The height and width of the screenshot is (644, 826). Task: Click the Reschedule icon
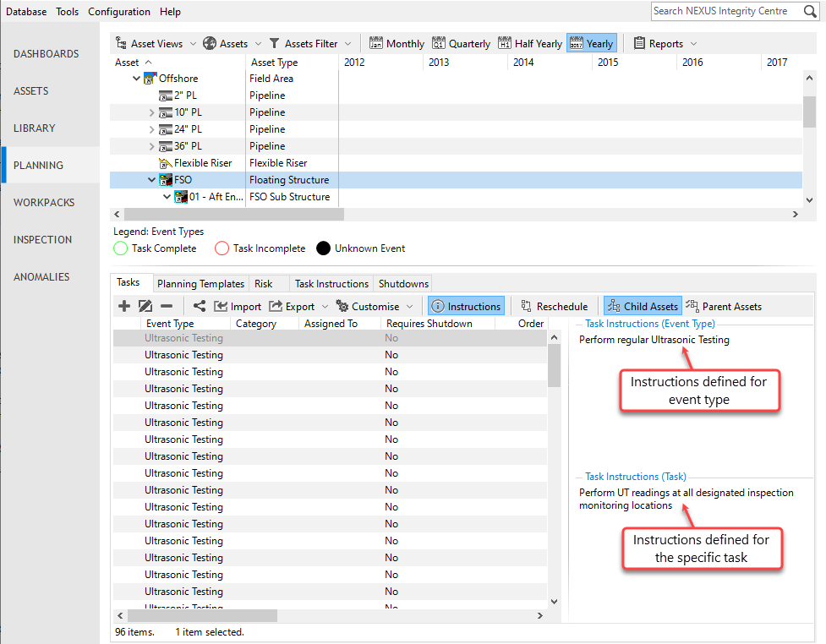click(526, 306)
